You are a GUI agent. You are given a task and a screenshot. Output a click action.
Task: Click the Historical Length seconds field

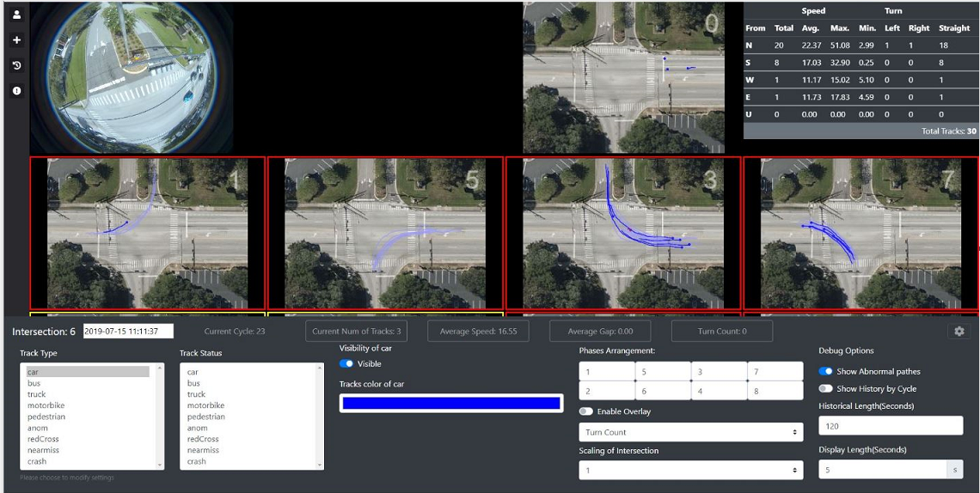point(890,426)
